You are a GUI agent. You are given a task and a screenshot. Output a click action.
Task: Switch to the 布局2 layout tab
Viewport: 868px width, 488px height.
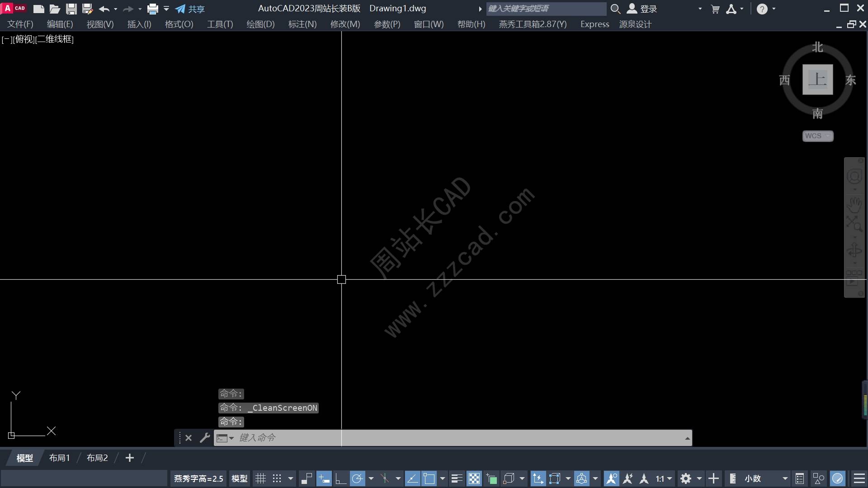point(97,458)
